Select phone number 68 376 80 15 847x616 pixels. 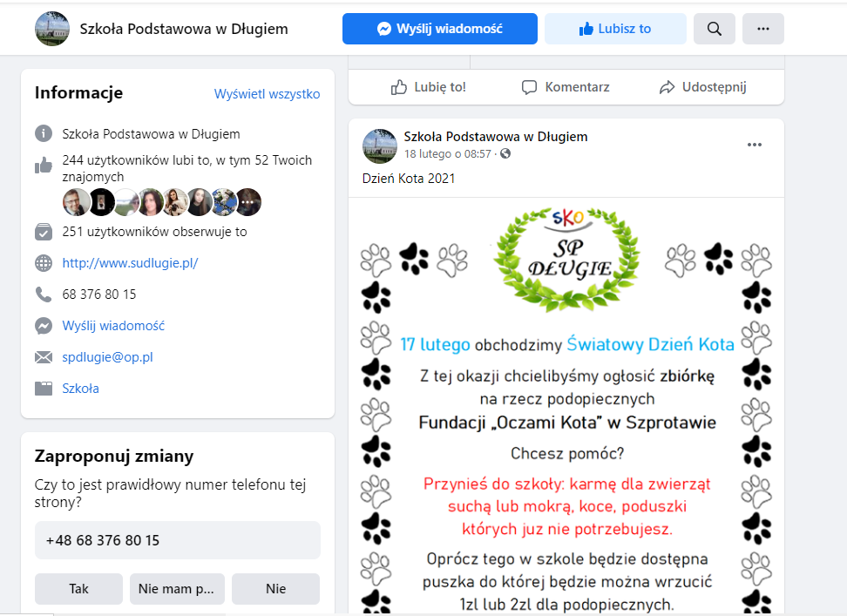[x=99, y=294]
